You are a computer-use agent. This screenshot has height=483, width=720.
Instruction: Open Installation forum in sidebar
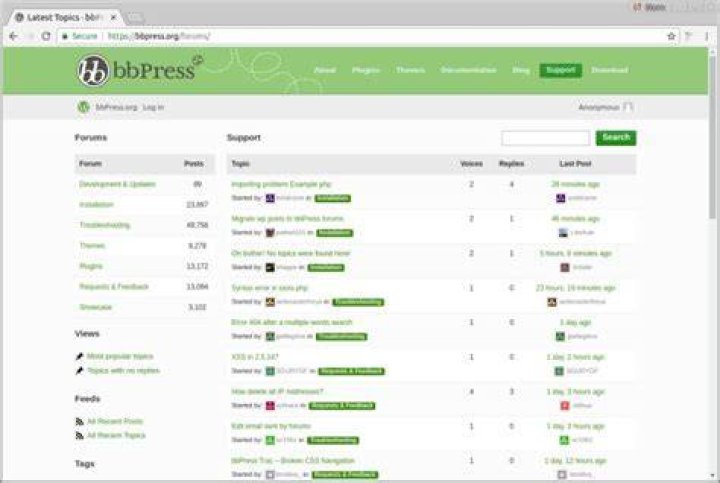coord(96,204)
